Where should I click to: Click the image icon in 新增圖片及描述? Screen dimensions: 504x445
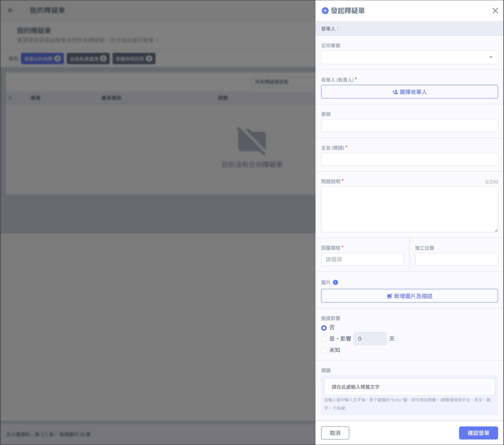pos(389,296)
